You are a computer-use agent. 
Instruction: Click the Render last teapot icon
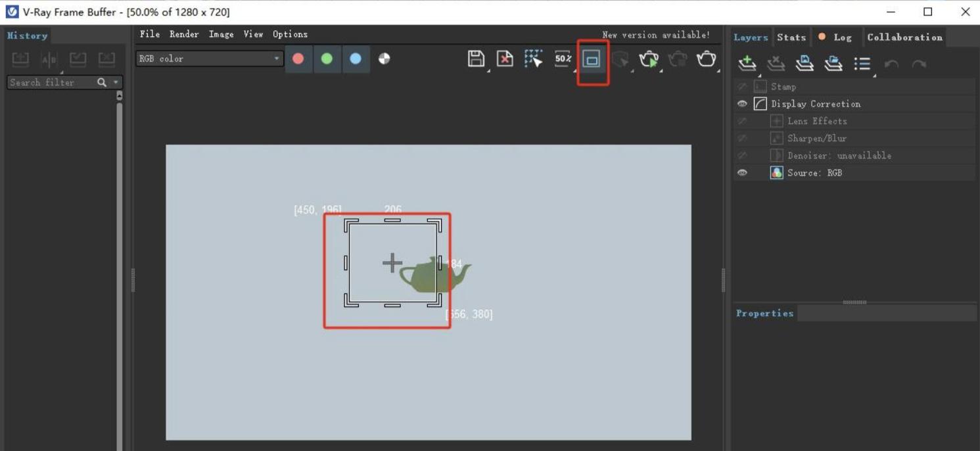706,59
